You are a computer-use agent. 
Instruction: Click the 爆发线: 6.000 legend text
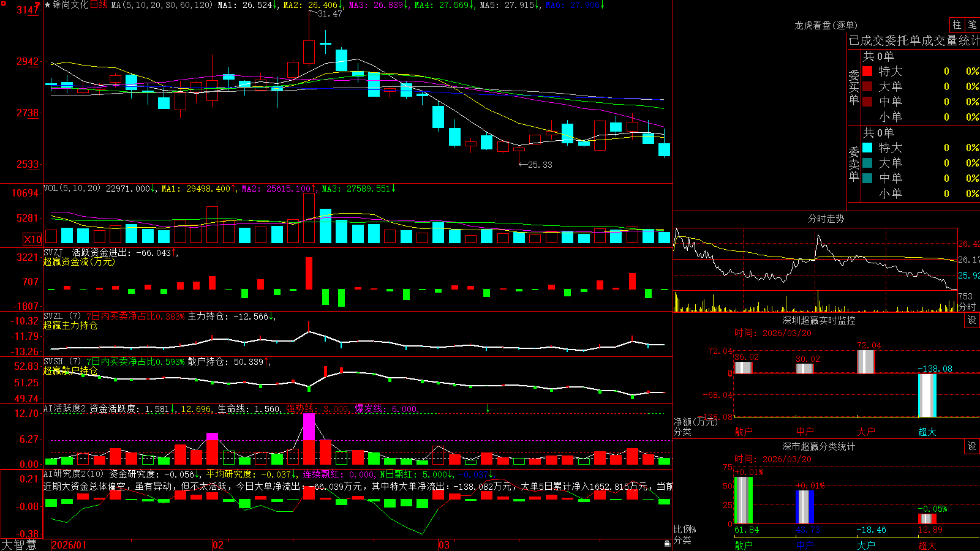[x=386, y=409]
